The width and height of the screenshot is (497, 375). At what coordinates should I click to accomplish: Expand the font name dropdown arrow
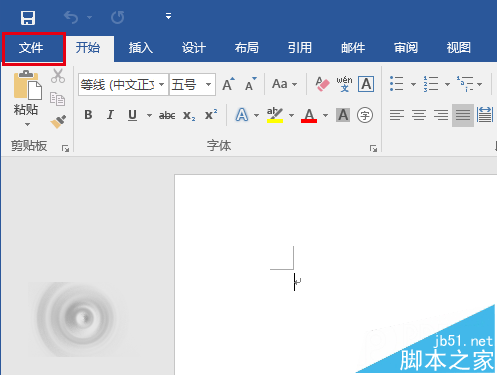162,84
